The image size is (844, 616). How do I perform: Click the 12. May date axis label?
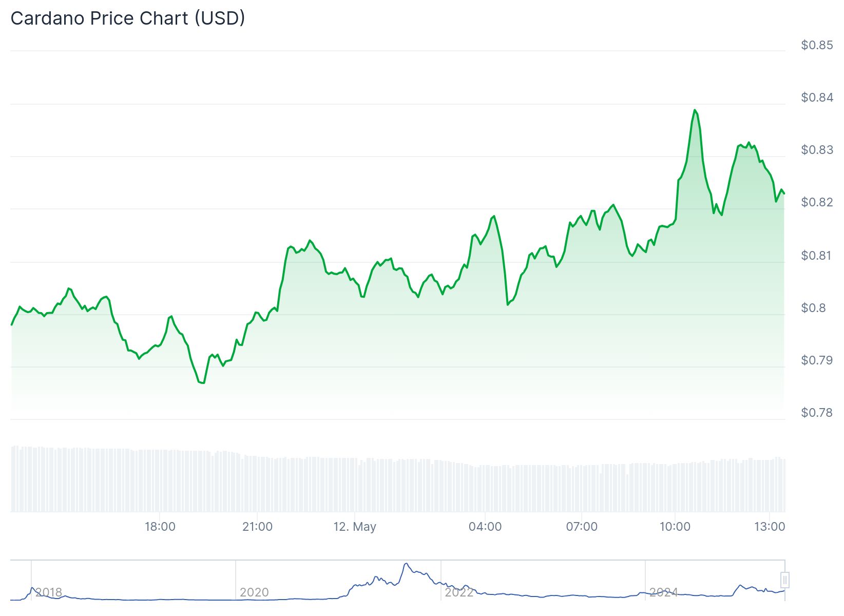click(x=355, y=527)
